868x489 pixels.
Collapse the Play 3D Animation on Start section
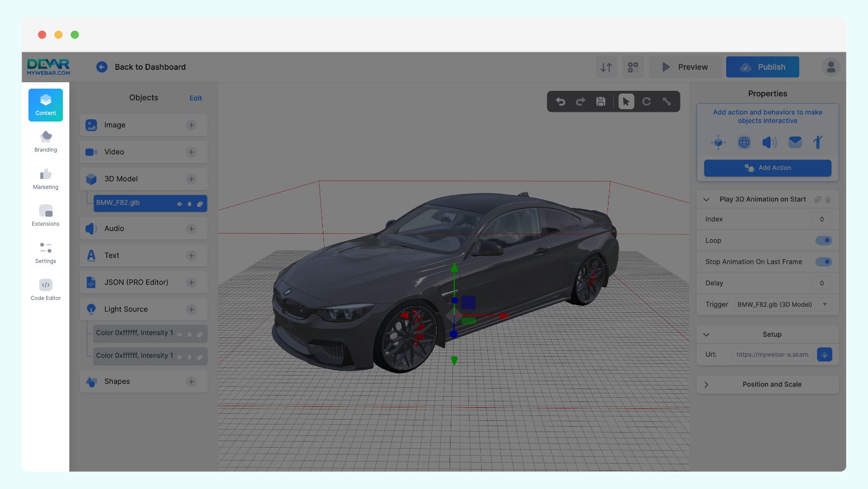706,199
